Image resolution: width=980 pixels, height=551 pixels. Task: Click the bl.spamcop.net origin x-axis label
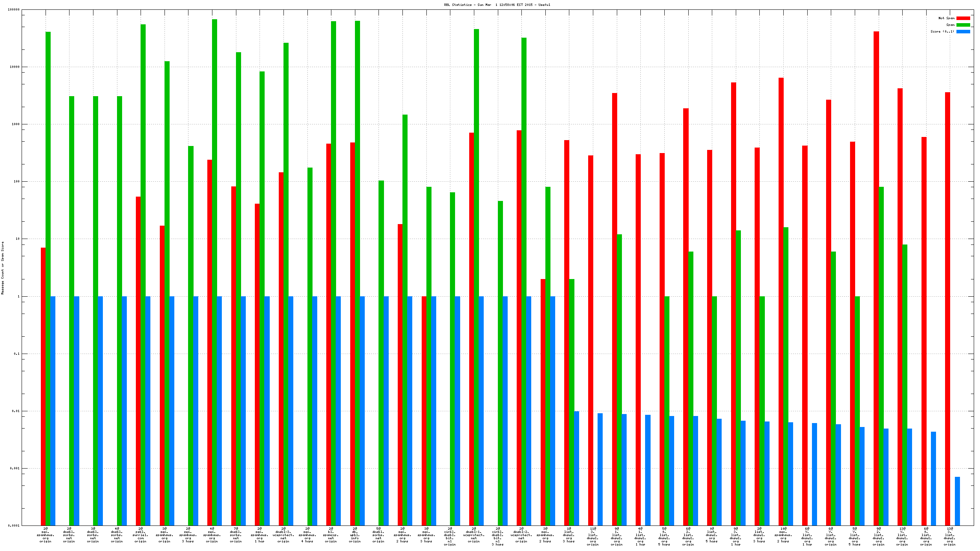tap(331, 535)
